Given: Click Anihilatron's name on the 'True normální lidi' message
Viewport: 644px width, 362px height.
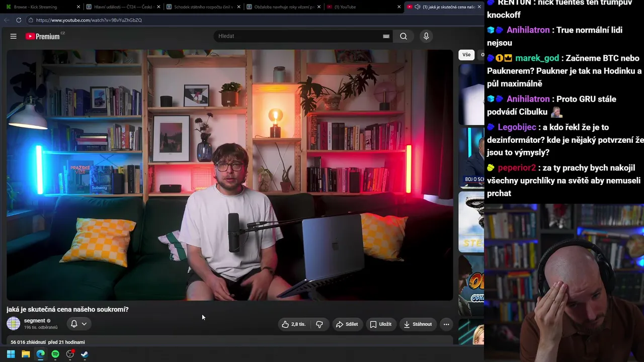Looking at the screenshot, I should [x=528, y=30].
